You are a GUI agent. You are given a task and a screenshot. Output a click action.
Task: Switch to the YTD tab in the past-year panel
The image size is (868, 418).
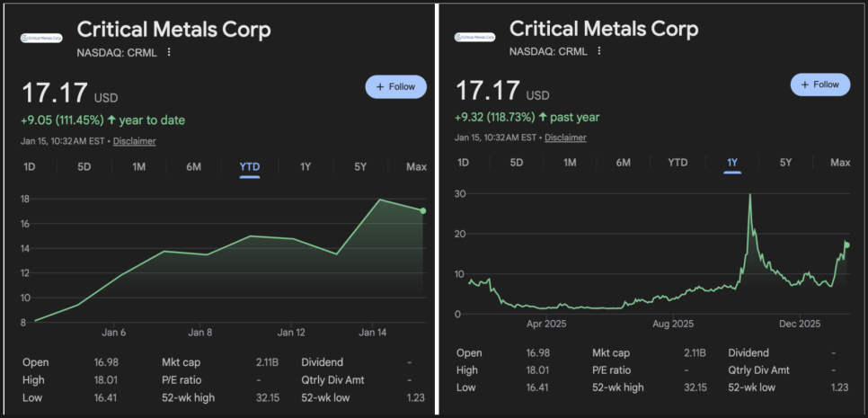coord(678,163)
